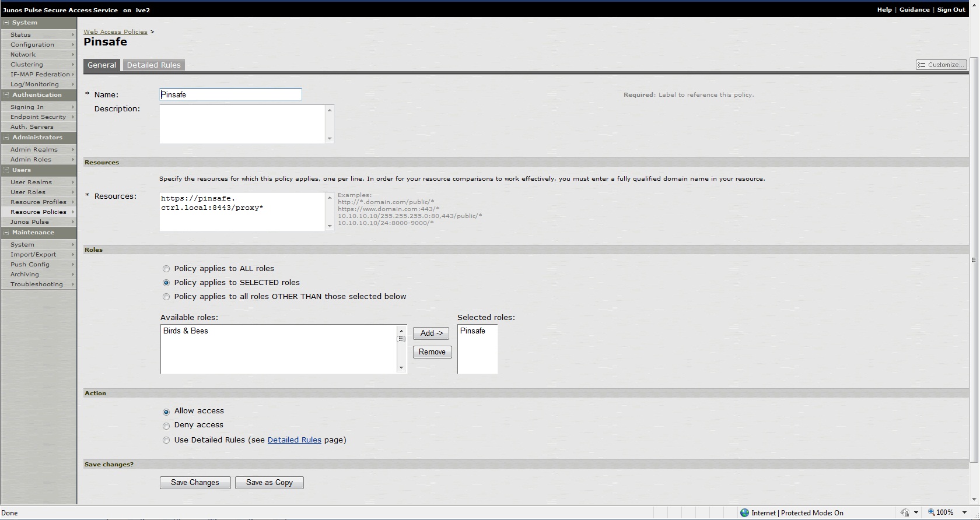Collapse the Maintenance section icon
The image size is (980, 520).
tap(6, 233)
